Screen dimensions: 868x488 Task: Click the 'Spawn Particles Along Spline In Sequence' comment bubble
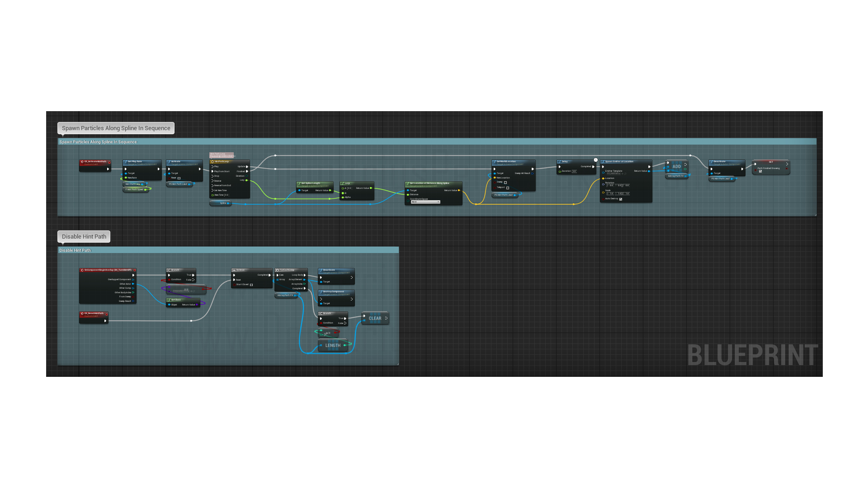[x=116, y=128]
